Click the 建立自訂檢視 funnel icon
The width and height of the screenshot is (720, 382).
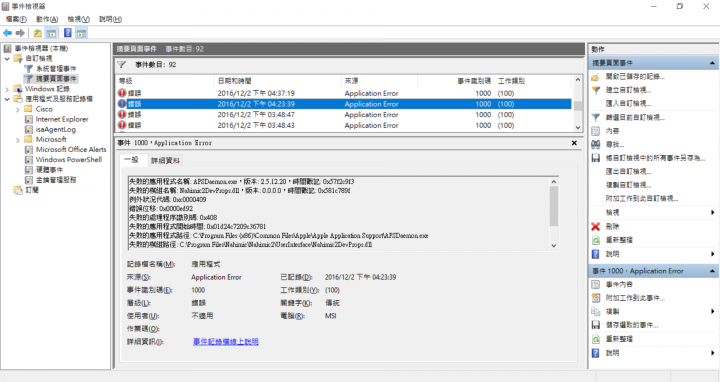[596, 90]
